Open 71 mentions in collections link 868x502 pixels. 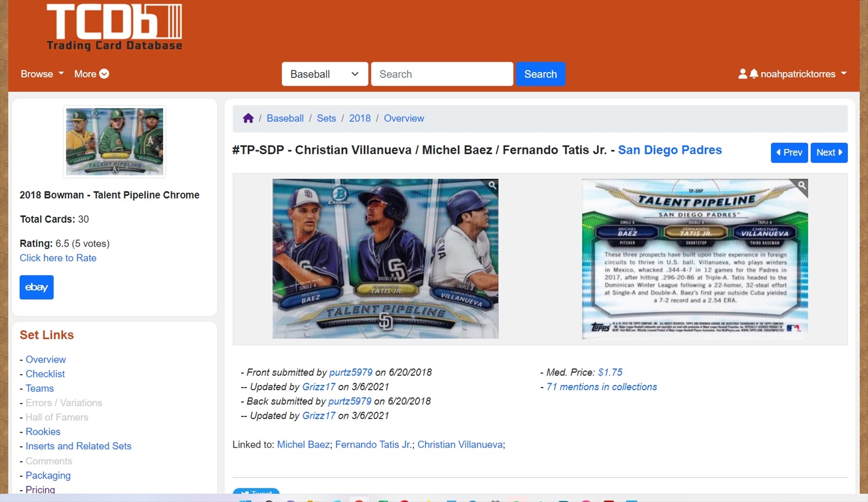[x=602, y=387]
